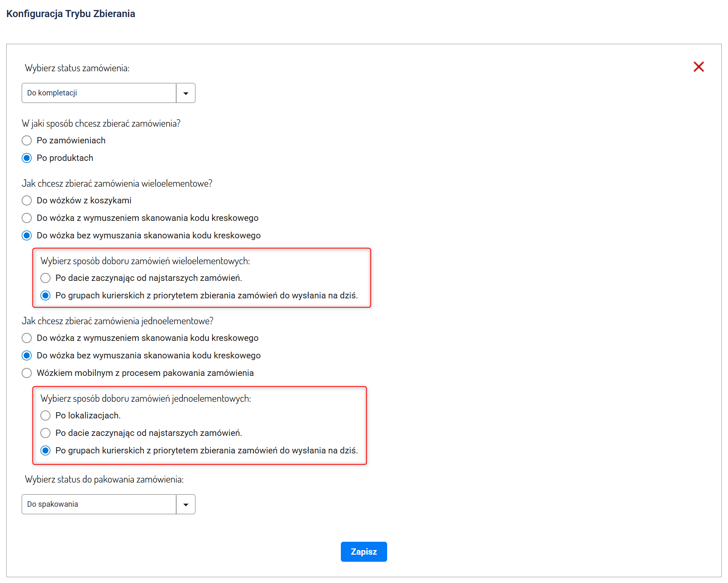Viewport: 728px width, 583px height.
Task: Pick multi-item selection by courier groups
Action: click(x=45, y=295)
